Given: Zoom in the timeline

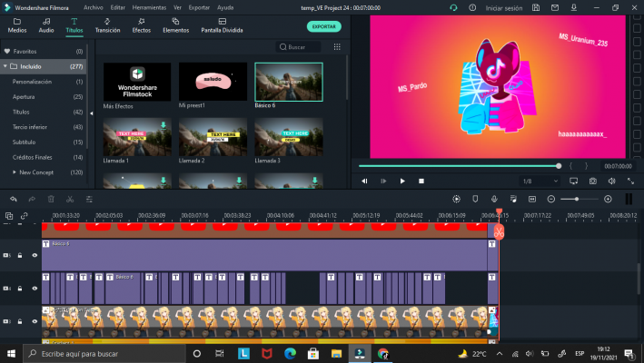Looking at the screenshot, I should click(608, 199).
